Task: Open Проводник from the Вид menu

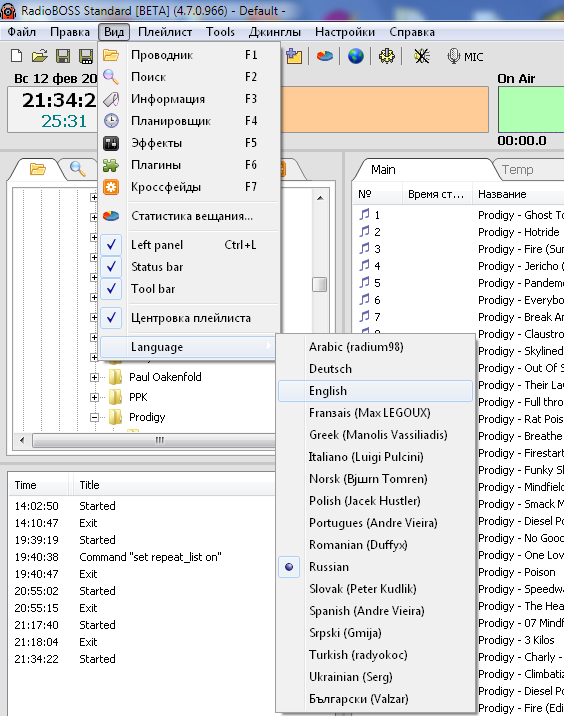Action: pos(189,55)
